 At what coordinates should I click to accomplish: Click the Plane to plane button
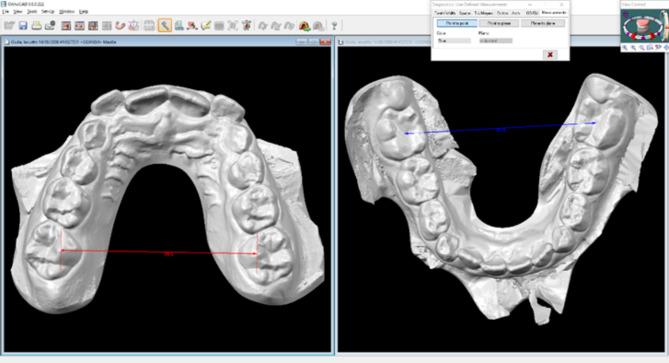point(543,23)
